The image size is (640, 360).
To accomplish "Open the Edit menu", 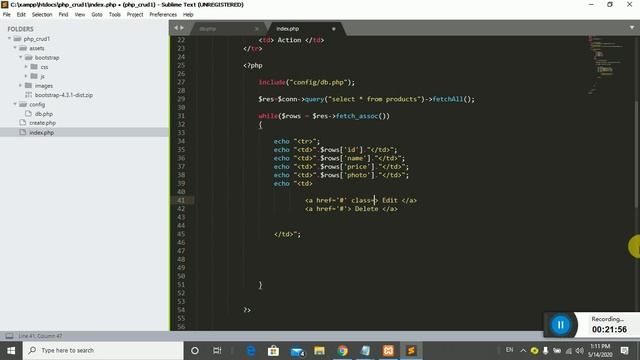I will tap(21, 14).
